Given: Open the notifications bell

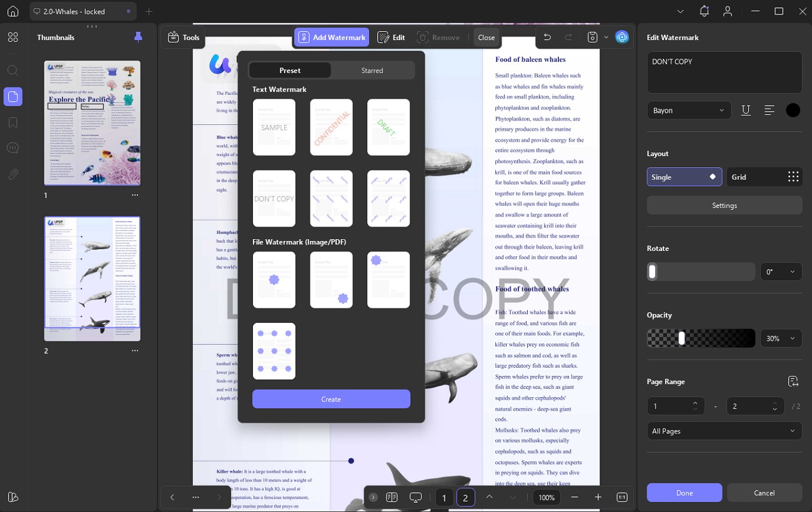Looking at the screenshot, I should (x=705, y=11).
